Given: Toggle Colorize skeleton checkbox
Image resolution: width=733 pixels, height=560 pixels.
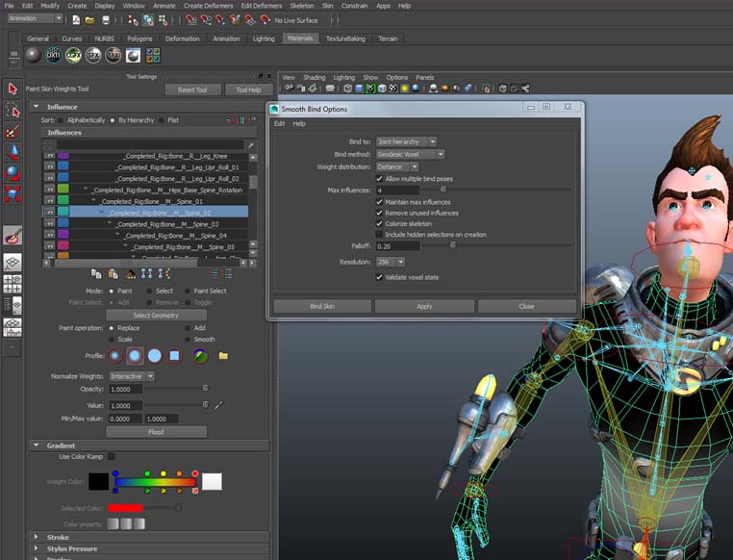Looking at the screenshot, I should click(x=380, y=223).
